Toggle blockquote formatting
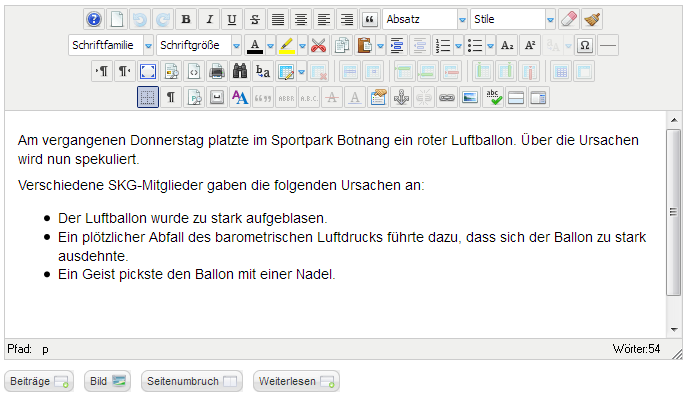 pos(370,19)
